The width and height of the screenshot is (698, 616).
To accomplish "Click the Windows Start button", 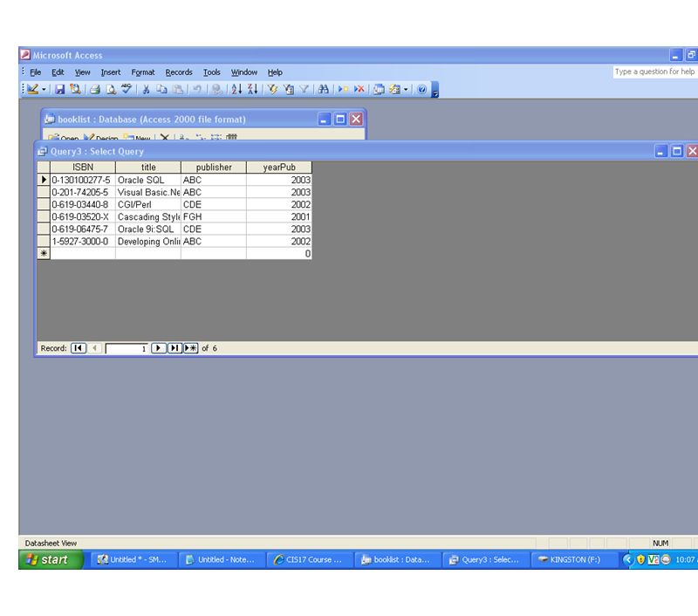I will (x=51, y=559).
